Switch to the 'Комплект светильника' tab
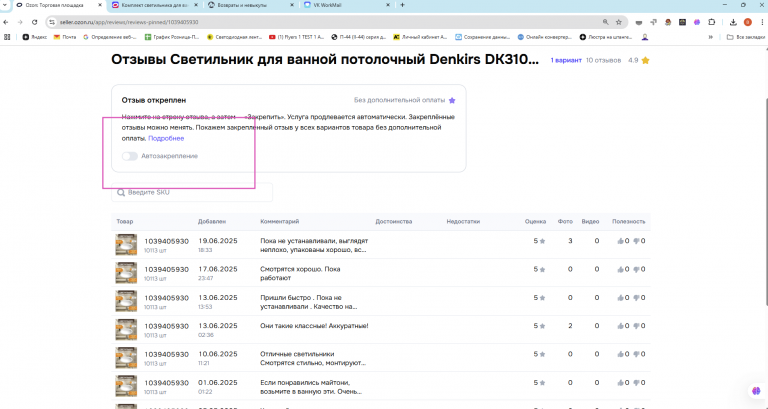This screenshot has width=768, height=409. click(x=155, y=5)
